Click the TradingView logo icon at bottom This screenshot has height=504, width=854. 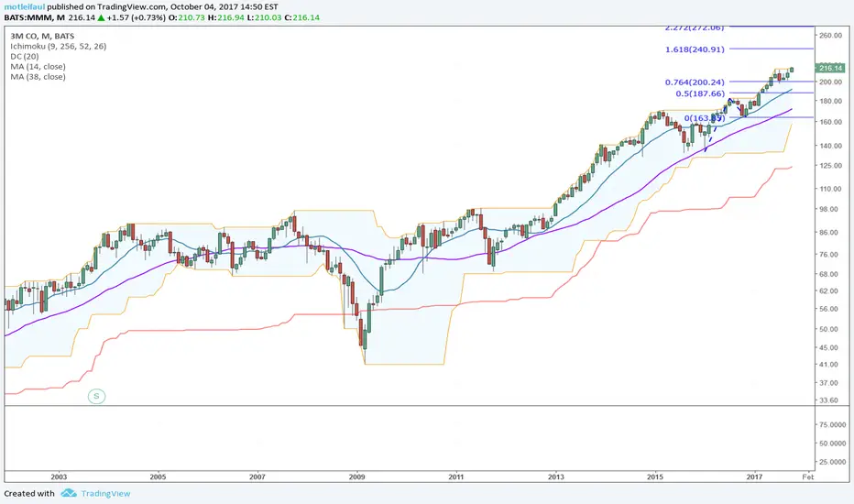click(x=69, y=493)
